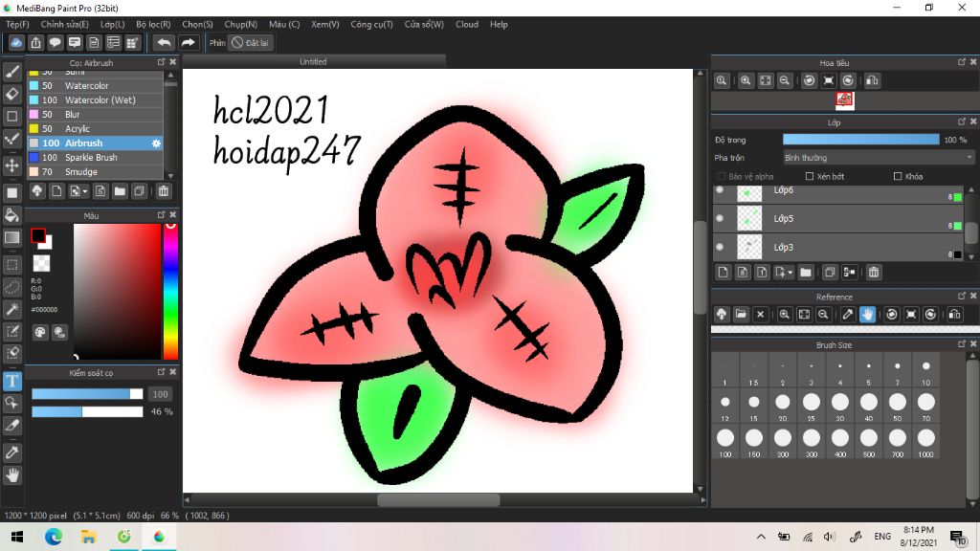Select the Bucket fill tool
Image resolution: width=980 pixels, height=551 pixels.
coord(11,215)
